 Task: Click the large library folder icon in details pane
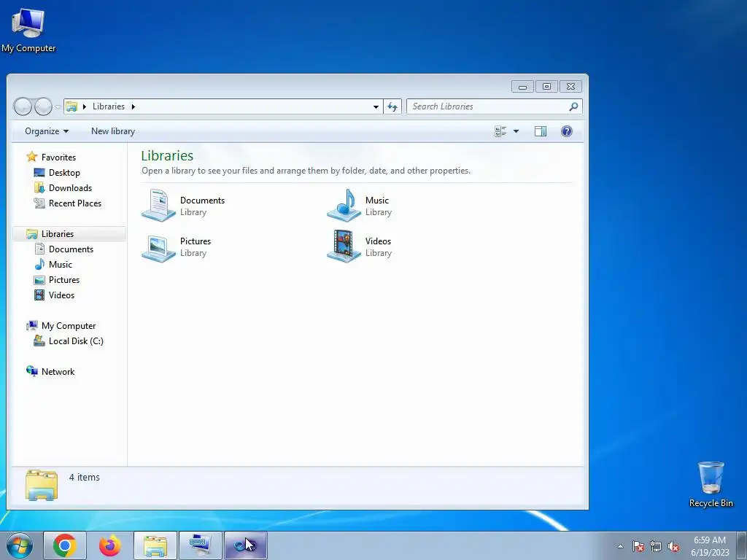[42, 485]
